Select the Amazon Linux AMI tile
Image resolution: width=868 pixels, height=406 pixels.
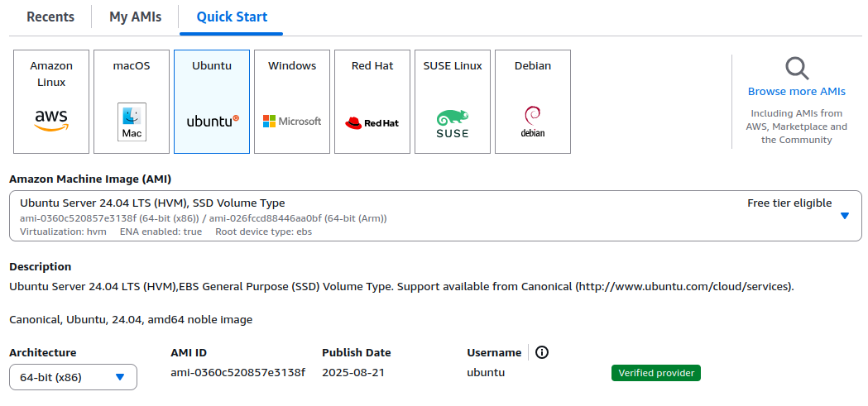click(51, 102)
